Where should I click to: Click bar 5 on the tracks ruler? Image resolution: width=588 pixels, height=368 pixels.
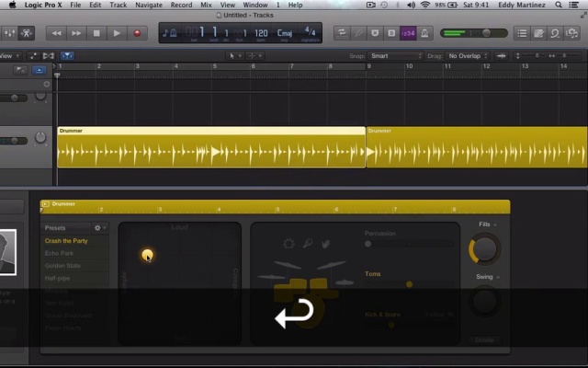click(x=214, y=66)
